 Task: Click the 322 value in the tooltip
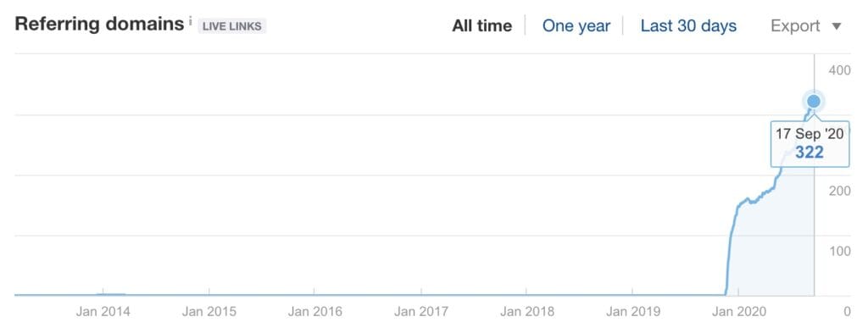pos(810,153)
